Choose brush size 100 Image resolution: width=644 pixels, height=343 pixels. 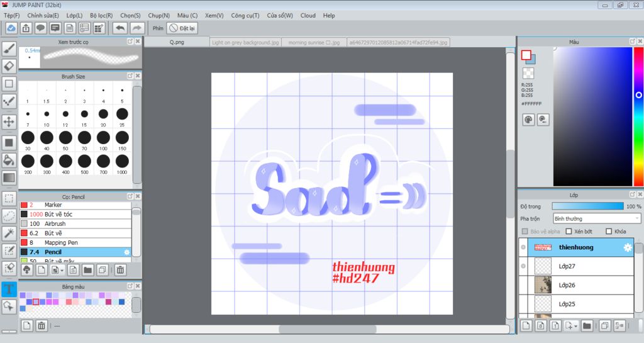tap(103, 140)
